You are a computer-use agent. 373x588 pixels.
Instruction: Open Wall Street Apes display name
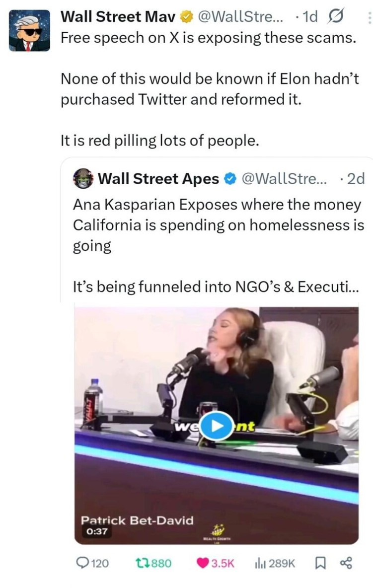(158, 179)
